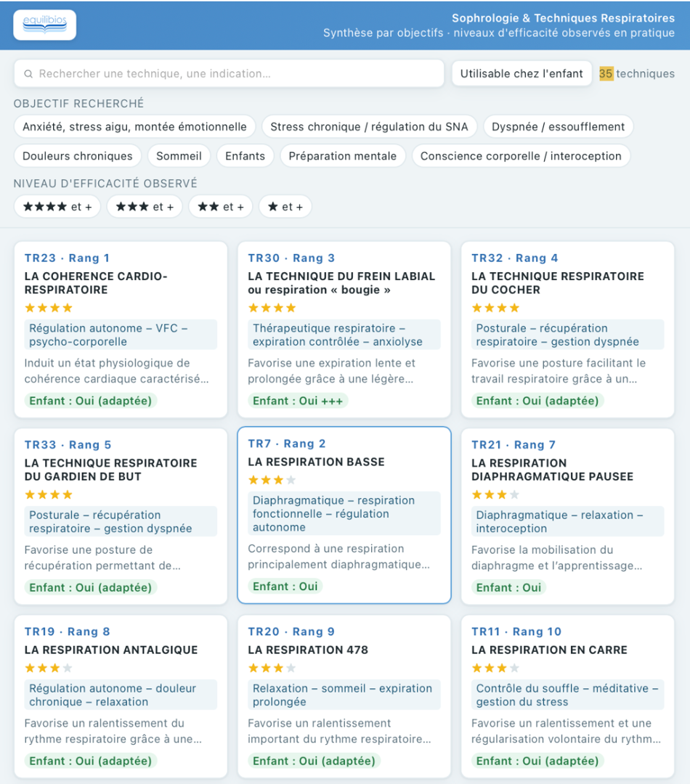Click 'Correspond à une respiration' description text
The height and width of the screenshot is (784, 690).
tap(338, 557)
